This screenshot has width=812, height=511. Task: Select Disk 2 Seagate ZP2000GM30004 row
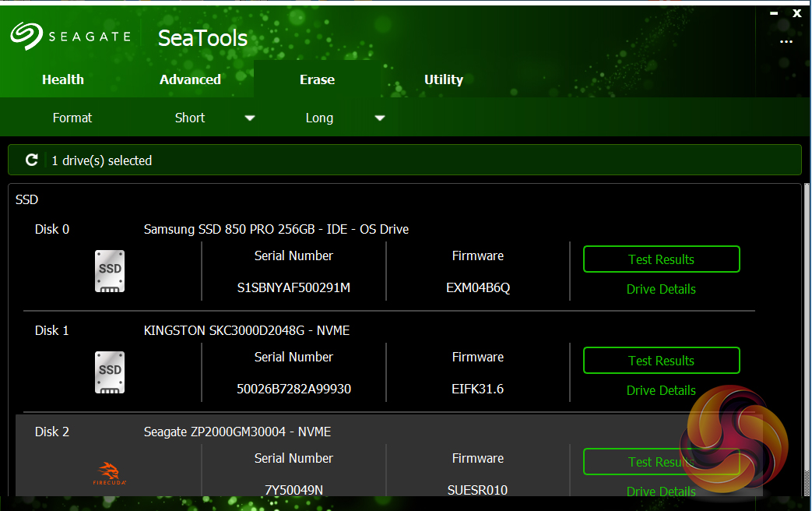point(237,432)
